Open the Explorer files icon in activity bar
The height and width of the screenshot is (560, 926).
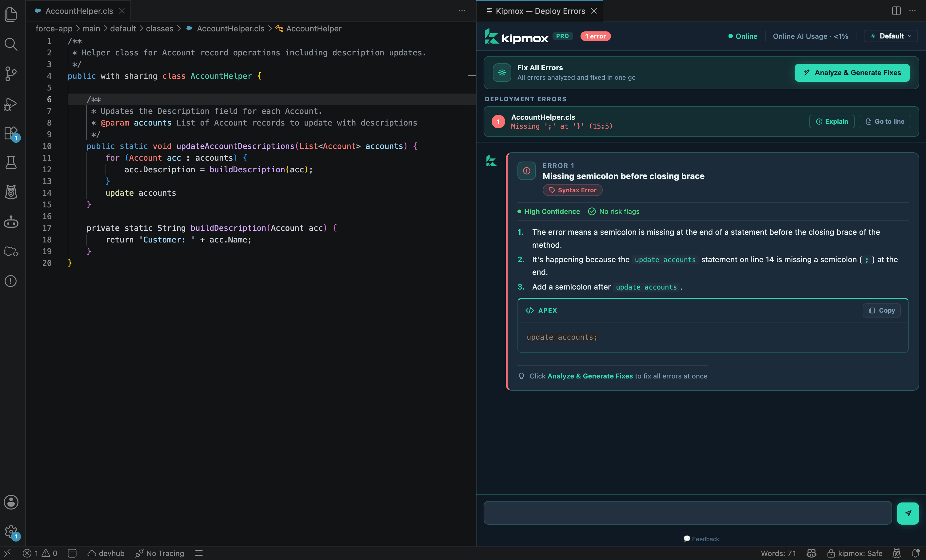click(11, 14)
